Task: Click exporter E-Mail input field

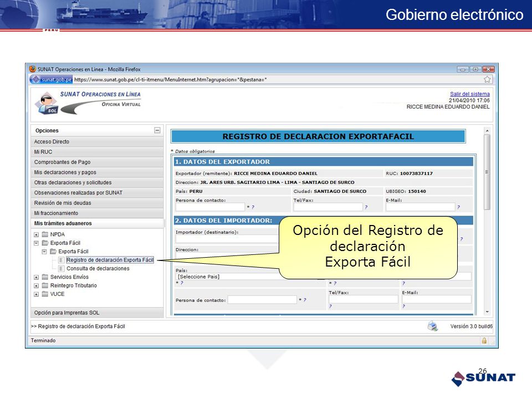Action: click(420, 207)
